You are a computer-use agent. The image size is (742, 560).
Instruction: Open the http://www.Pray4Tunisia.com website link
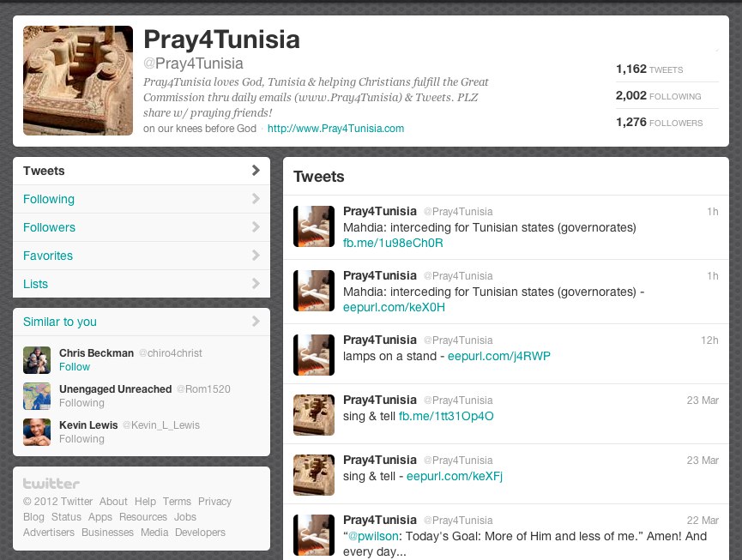pos(335,129)
